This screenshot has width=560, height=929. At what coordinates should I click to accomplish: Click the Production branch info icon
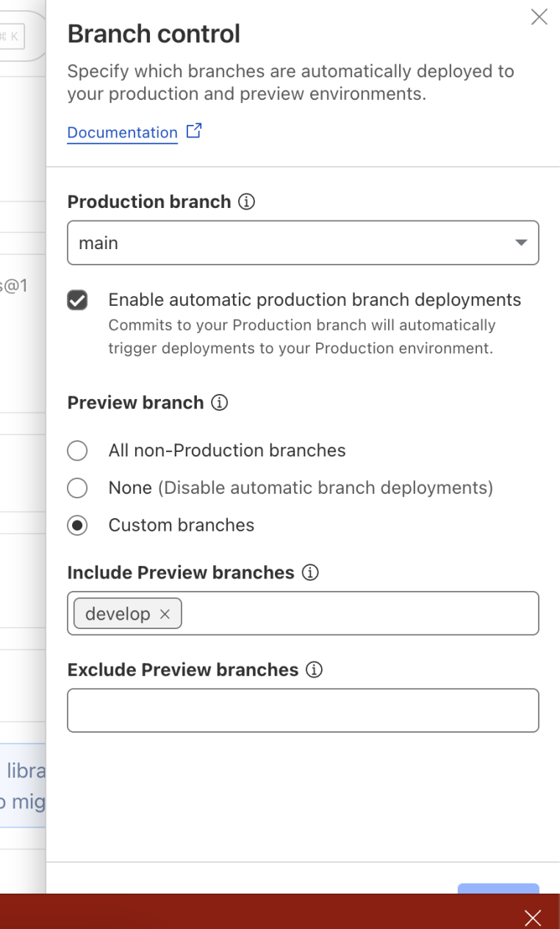click(x=247, y=202)
